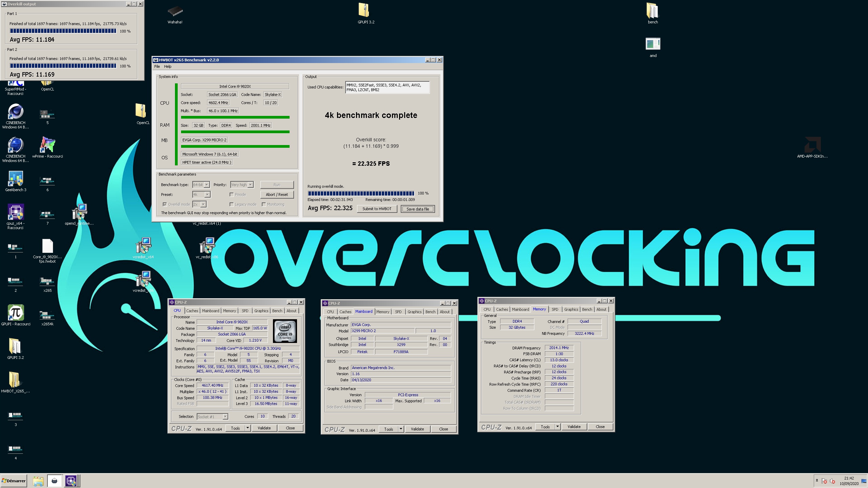Open the Preset 4k dropdown
868x488 pixels.
(201, 195)
